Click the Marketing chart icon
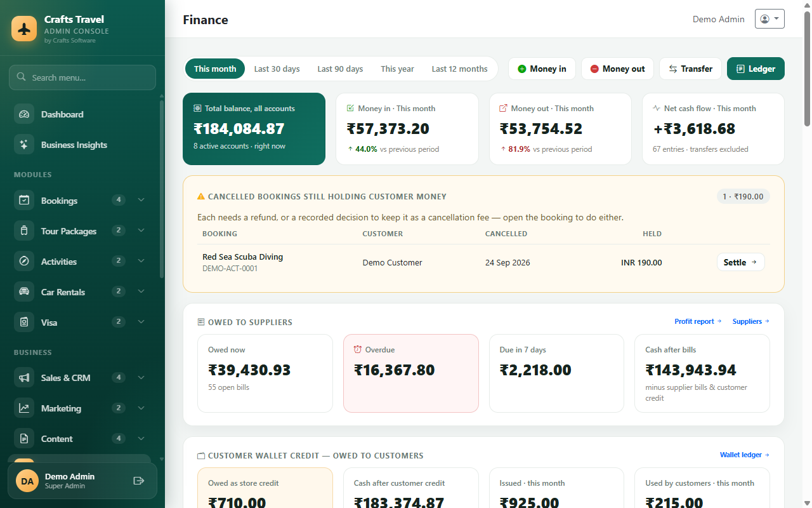This screenshot has width=812, height=508. (24, 408)
